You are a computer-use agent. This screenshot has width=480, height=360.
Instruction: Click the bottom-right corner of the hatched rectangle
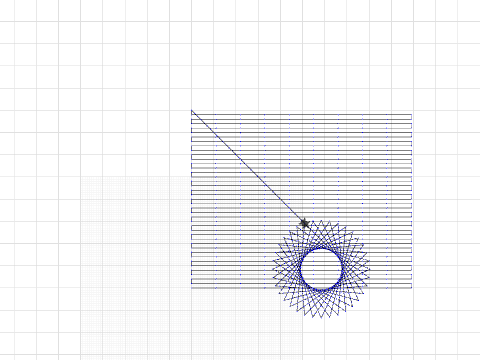[x=412, y=288]
